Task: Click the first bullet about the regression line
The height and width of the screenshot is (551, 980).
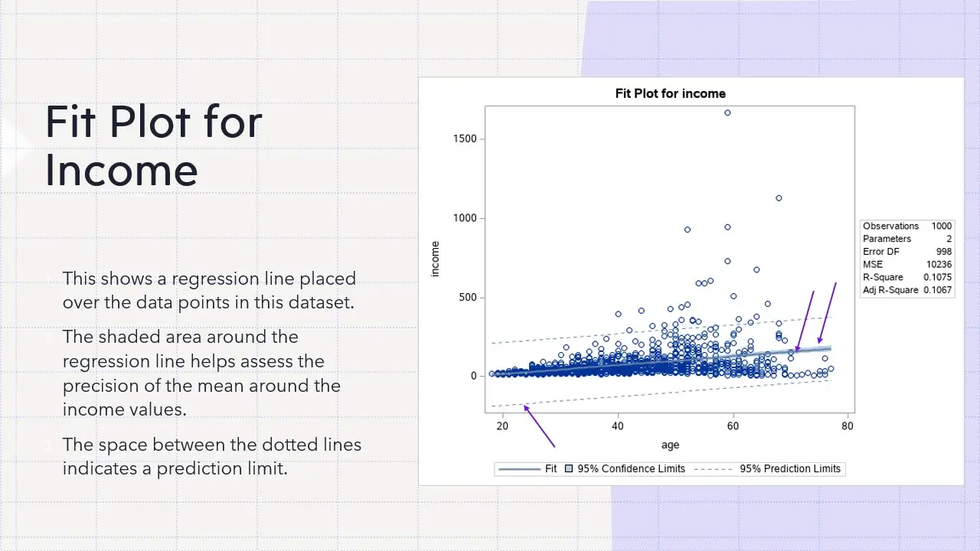Action: 209,290
